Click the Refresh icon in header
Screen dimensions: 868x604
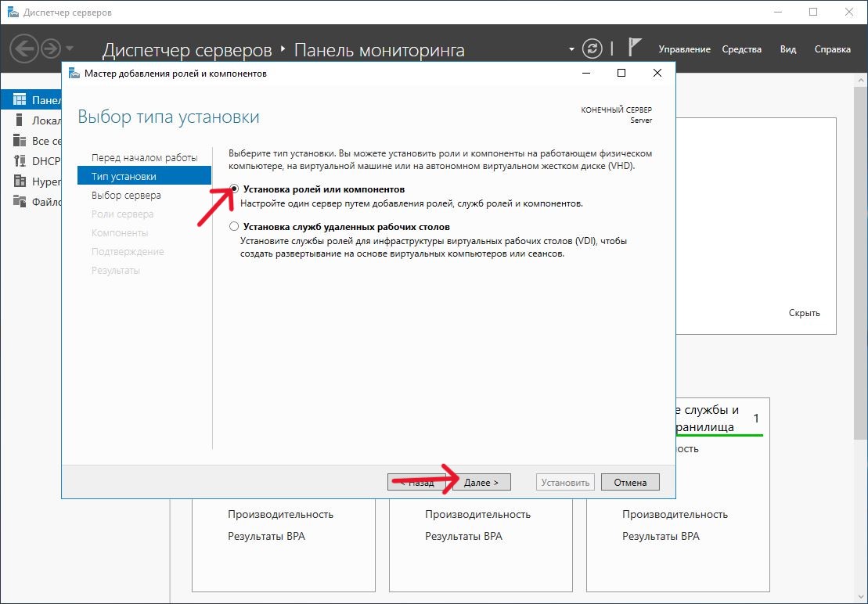594,49
